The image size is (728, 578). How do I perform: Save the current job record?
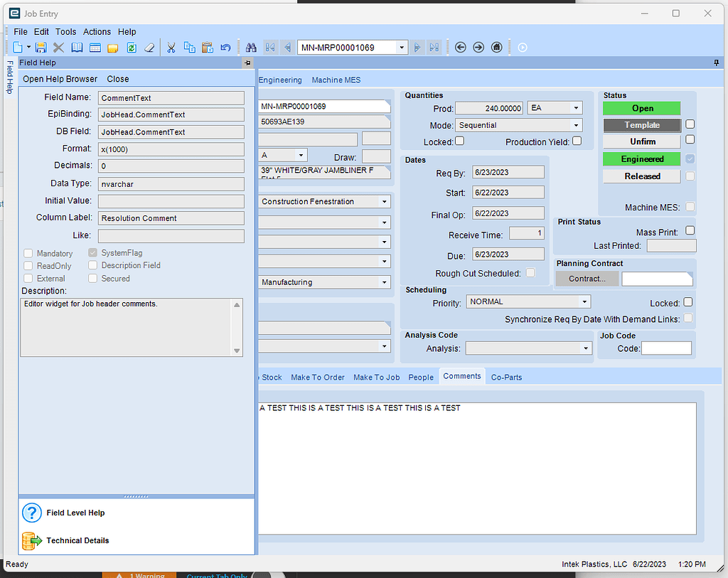41,47
